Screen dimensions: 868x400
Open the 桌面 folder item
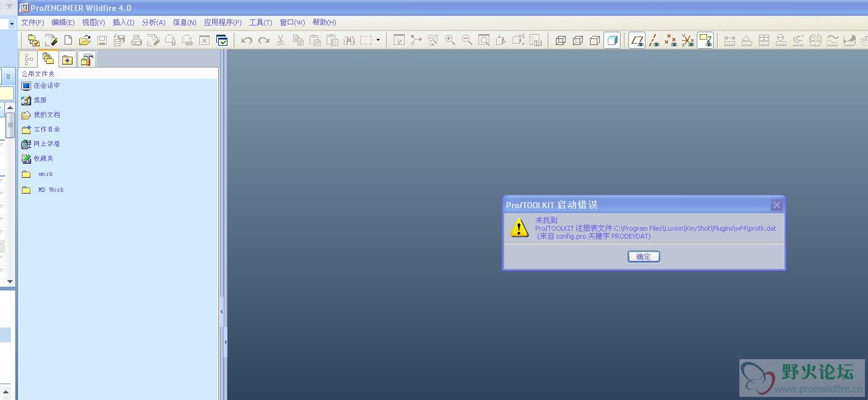[34, 100]
